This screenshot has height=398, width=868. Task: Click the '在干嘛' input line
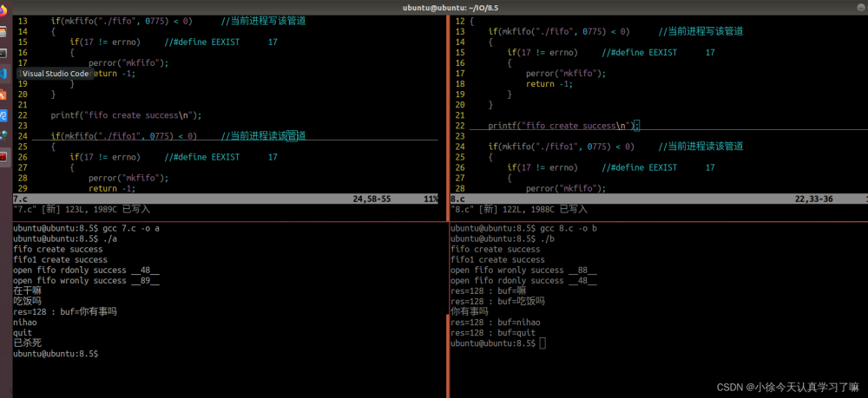point(28,290)
